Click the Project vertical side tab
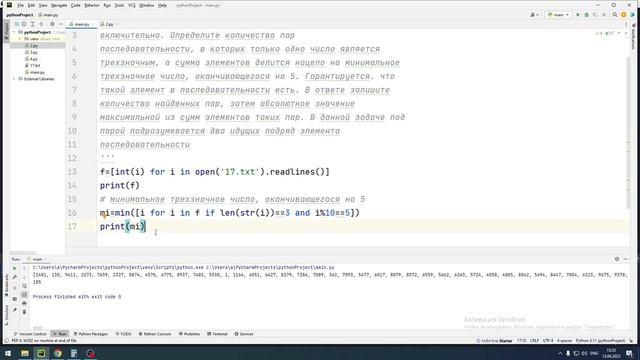The image size is (640, 360). point(6,31)
